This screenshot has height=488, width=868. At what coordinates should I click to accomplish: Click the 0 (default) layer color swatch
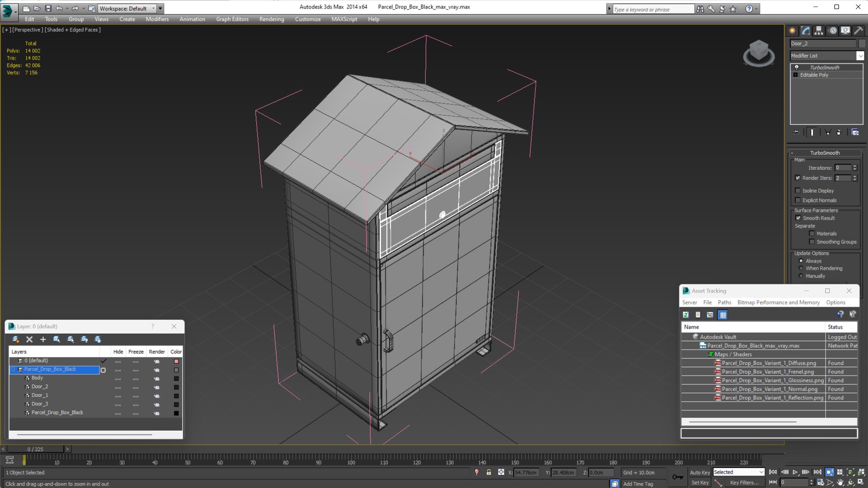click(176, 361)
